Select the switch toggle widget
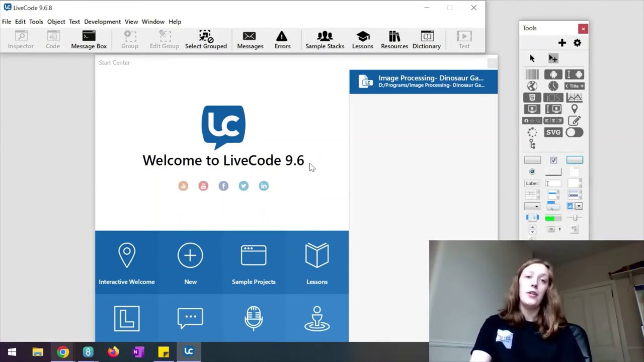This screenshot has height=362, width=644. click(574, 132)
